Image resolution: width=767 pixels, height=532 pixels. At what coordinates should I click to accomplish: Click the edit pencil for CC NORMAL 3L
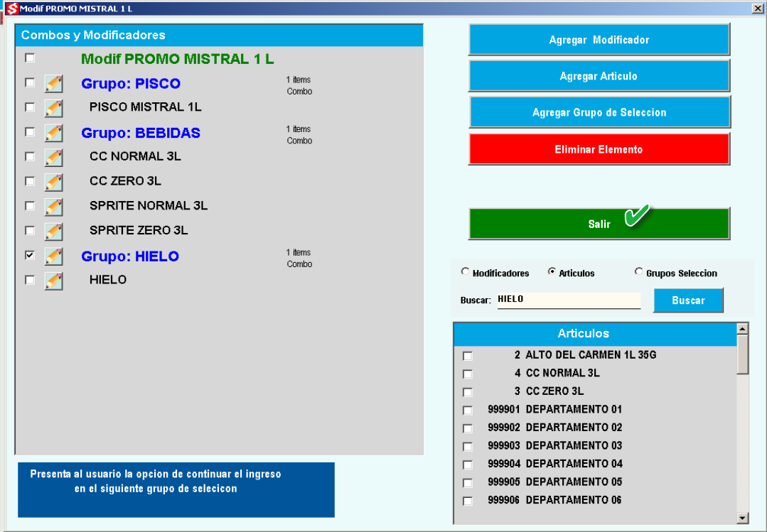pos(54,158)
